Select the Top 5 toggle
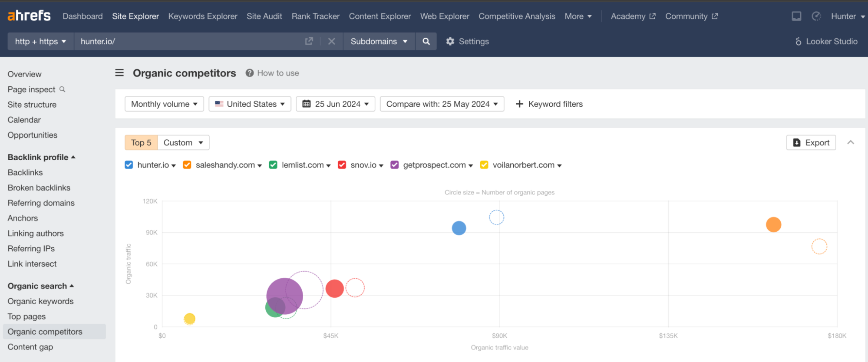868x362 pixels. click(141, 142)
